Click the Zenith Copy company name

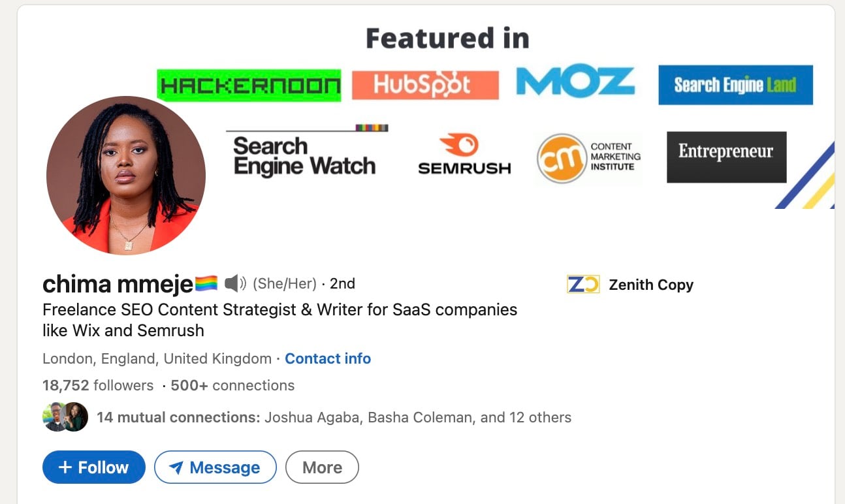(650, 285)
